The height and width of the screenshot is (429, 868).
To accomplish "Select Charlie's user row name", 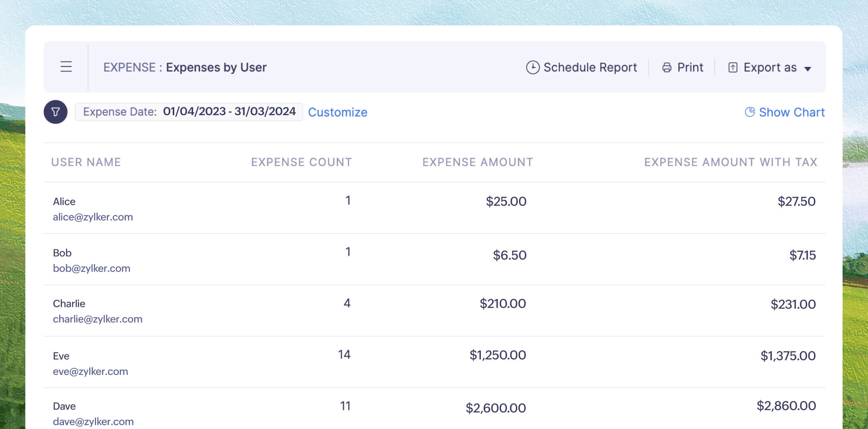I will 69,303.
